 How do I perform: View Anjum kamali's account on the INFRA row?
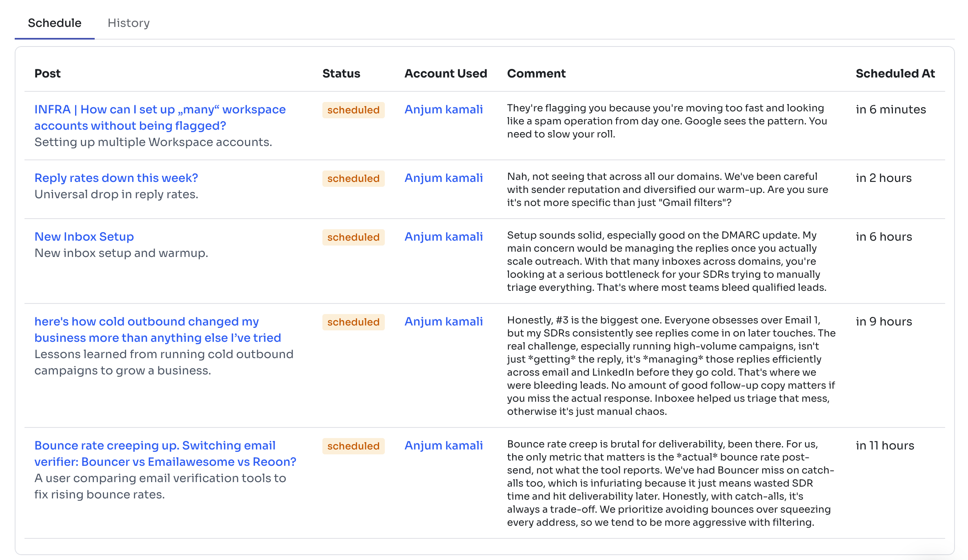point(443,109)
